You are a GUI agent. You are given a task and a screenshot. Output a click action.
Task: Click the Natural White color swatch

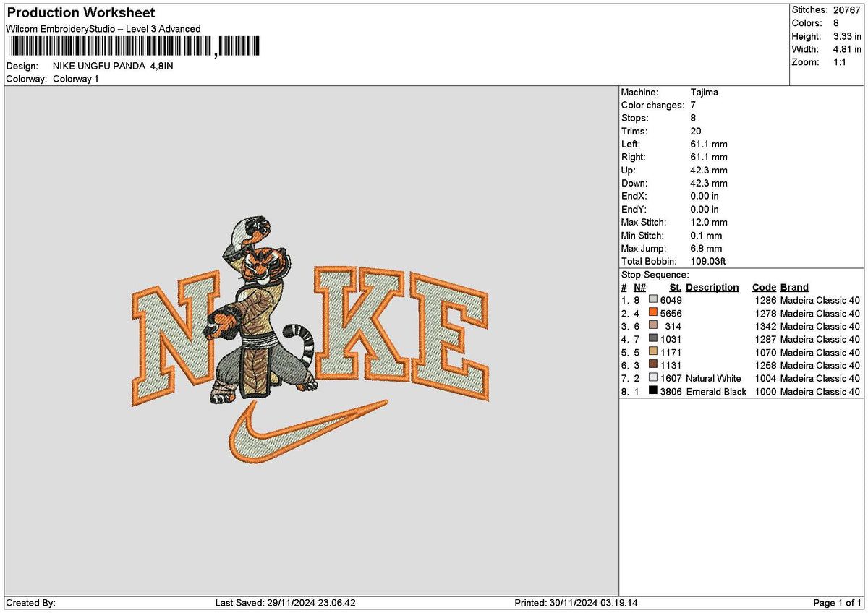pos(653,378)
